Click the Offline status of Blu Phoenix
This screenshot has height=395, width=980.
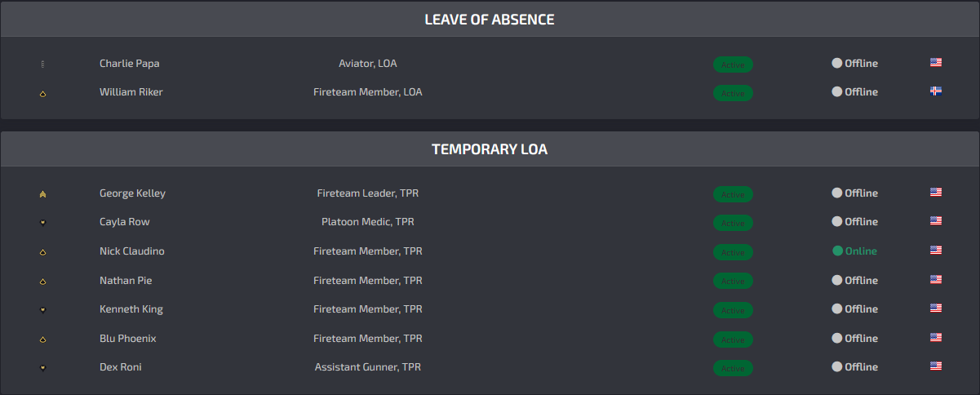[x=854, y=338]
